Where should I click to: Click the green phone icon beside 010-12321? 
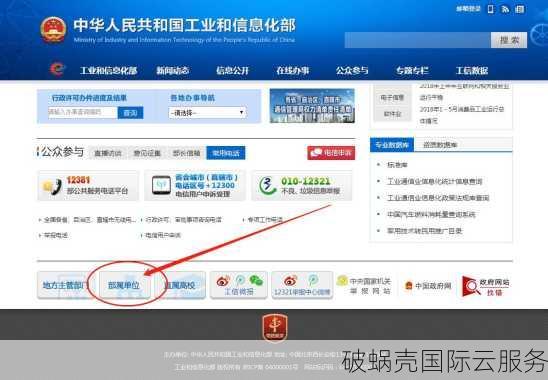[268, 185]
